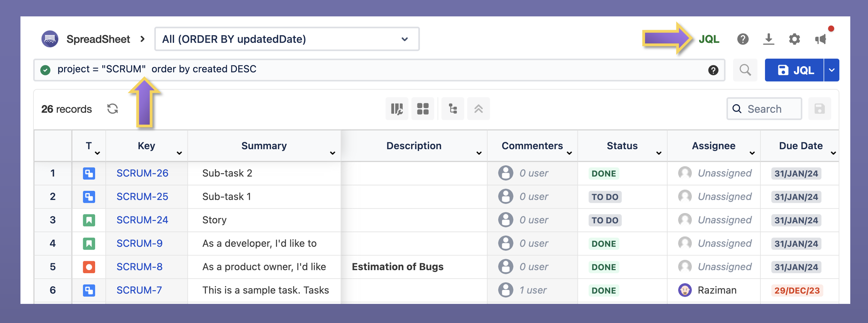Open the Summary column header menu
The width and height of the screenshot is (868, 323).
click(x=332, y=153)
